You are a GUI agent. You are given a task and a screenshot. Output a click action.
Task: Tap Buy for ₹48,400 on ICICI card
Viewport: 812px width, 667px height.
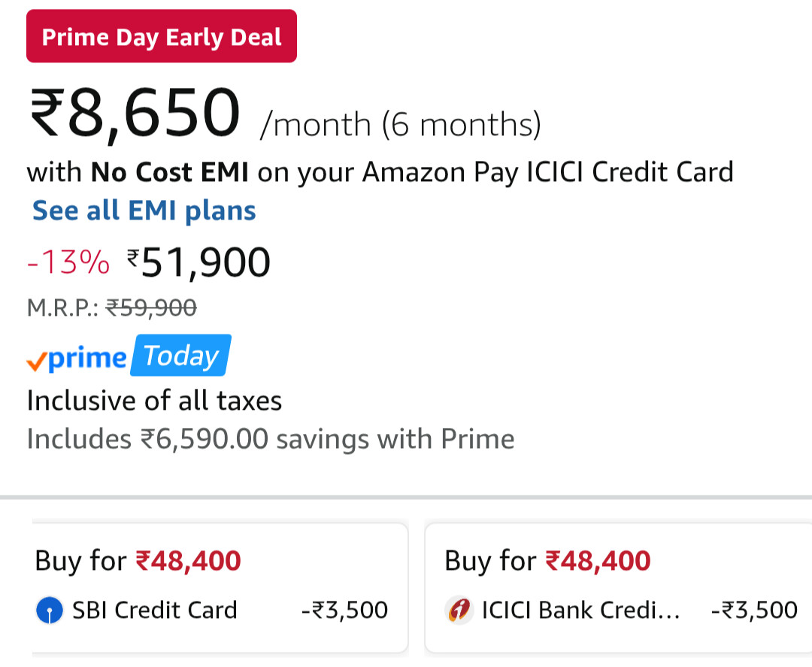point(547,561)
